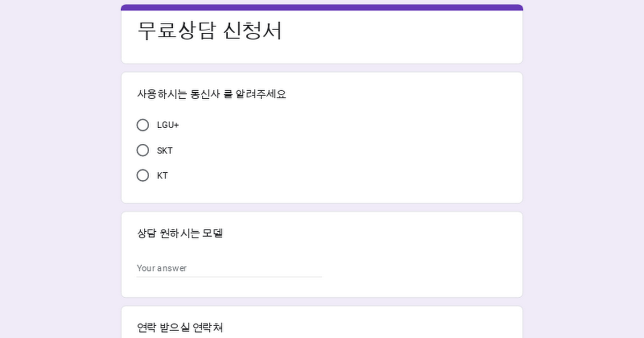Viewport: 644px width, 338px height.
Task: Focus the 'Your answer' text field
Action: point(229,268)
